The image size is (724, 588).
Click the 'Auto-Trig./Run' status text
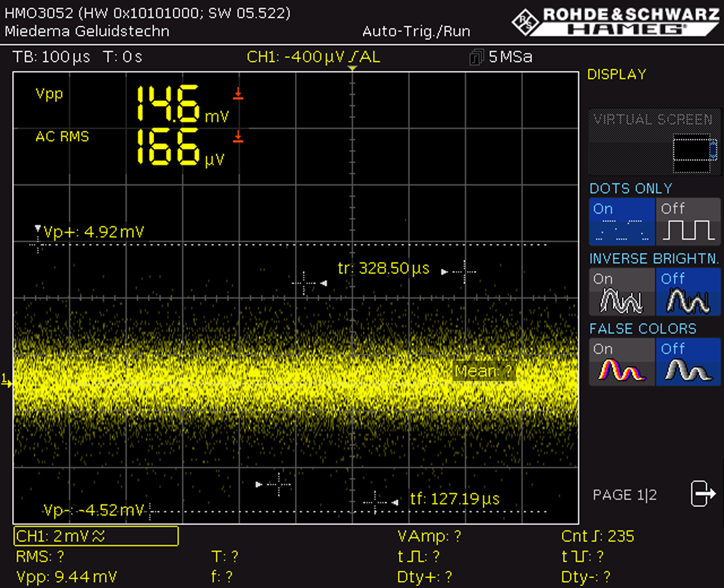click(416, 31)
